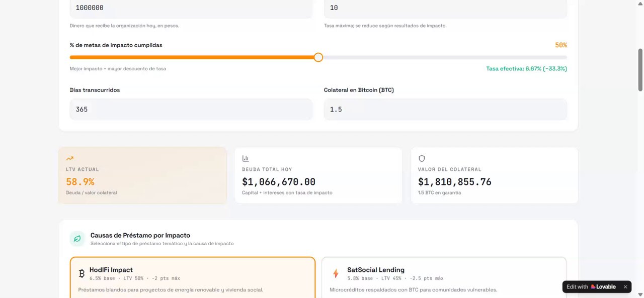Click the green leaf icon beside Causas de Préstamo
This screenshot has height=298, width=644.
coord(77,239)
